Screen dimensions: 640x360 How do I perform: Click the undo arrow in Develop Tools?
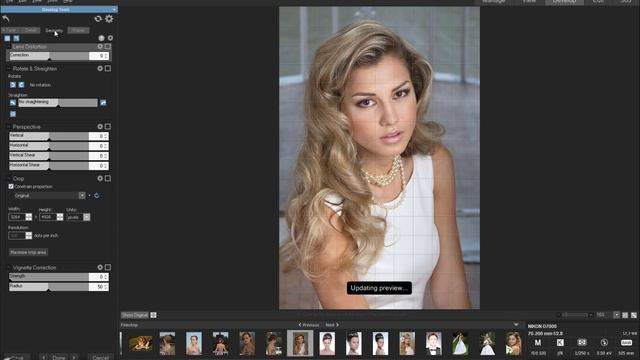6,19
